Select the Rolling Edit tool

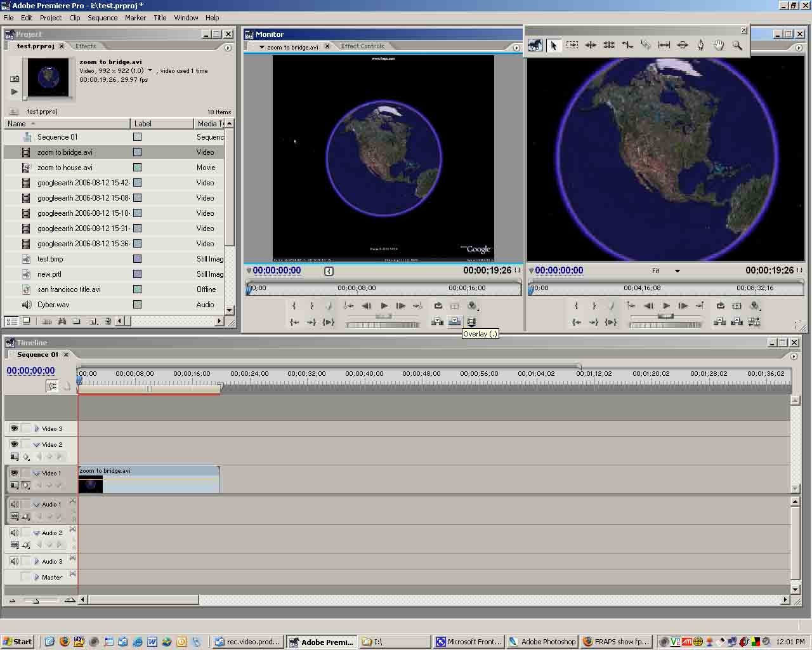609,45
